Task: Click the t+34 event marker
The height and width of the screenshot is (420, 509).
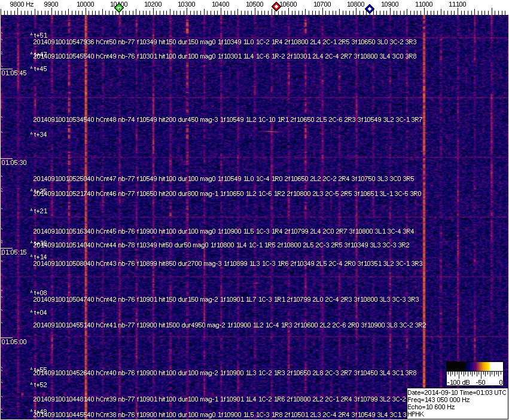Action: (39, 135)
